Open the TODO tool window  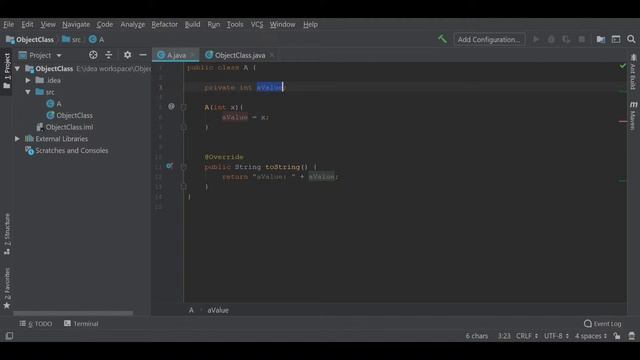[x=36, y=324]
